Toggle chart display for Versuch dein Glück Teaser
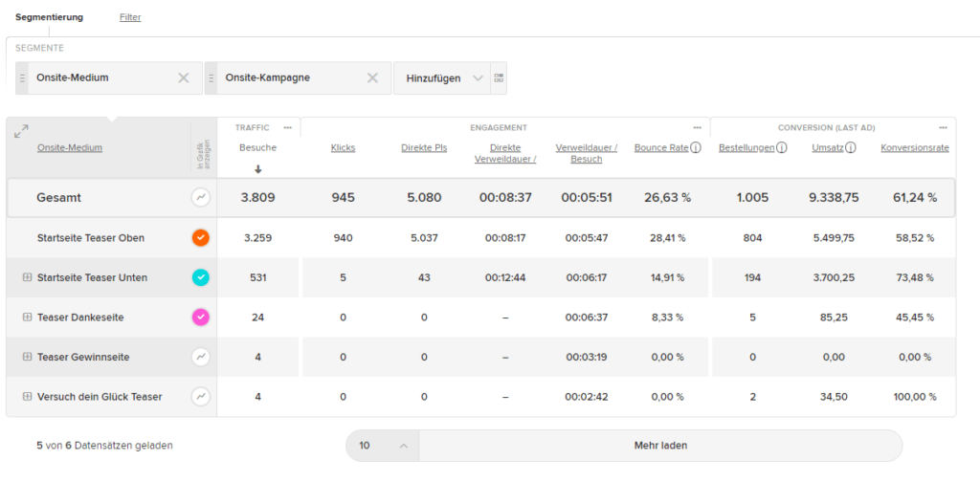This screenshot has width=980, height=504. click(x=201, y=397)
